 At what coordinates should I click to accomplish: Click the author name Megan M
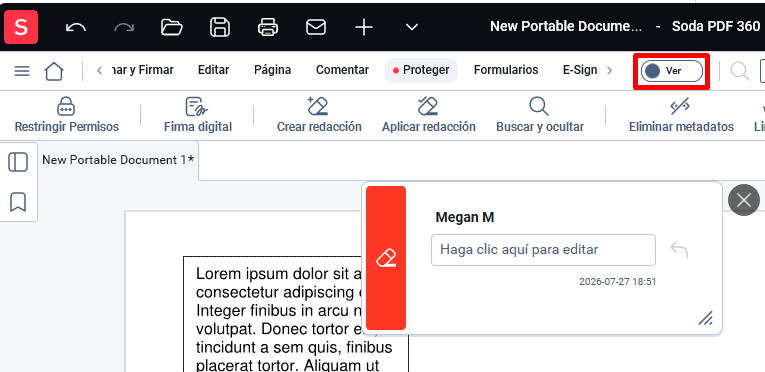pyautogui.click(x=465, y=217)
